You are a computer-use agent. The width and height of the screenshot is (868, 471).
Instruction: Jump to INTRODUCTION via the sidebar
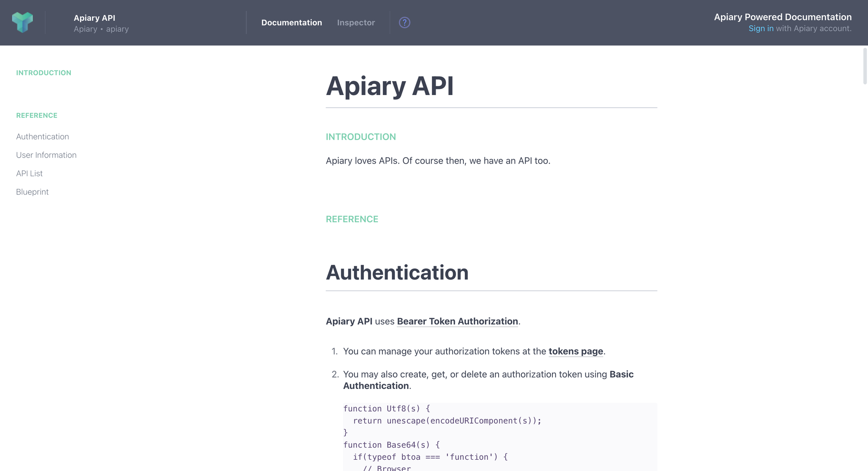pyautogui.click(x=43, y=72)
